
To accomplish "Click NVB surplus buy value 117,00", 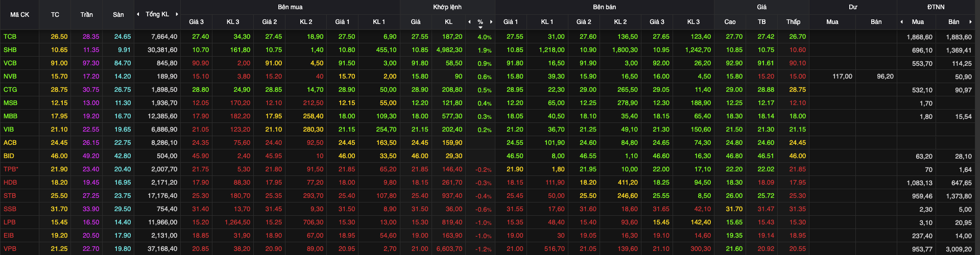I will tap(843, 76).
